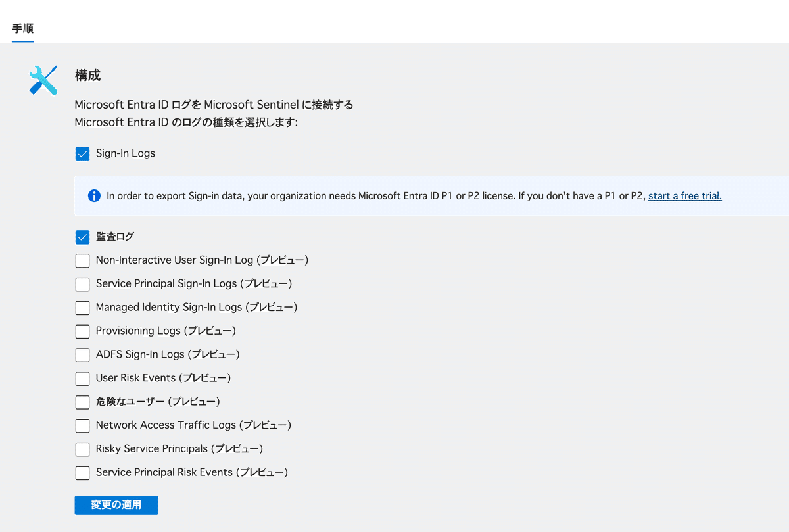Click the P1 or P2 license notice text
This screenshot has width=789, height=532.
pos(377,195)
